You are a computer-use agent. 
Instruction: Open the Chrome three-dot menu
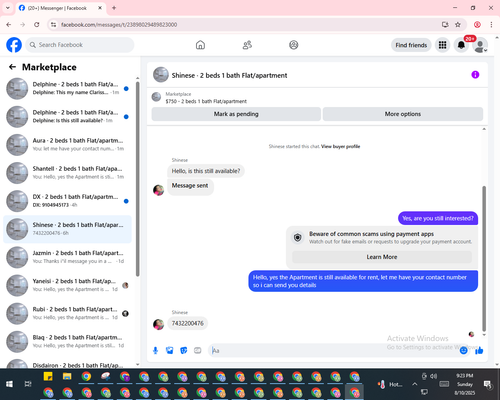(491, 25)
